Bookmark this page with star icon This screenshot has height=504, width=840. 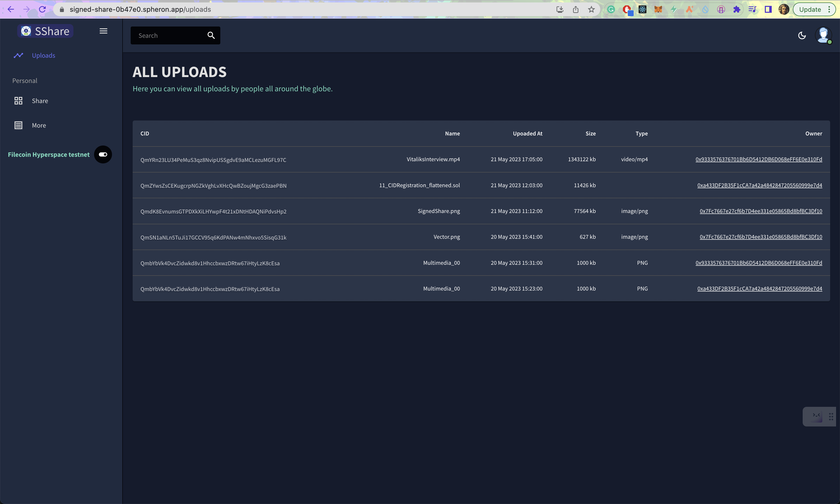pos(591,10)
